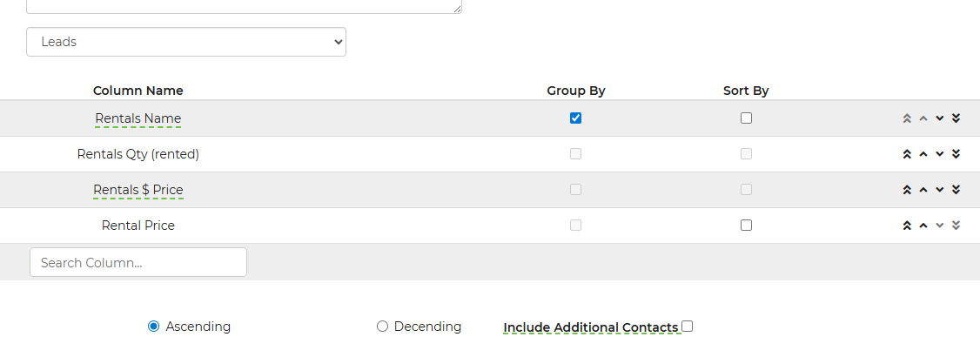Uncheck Group By for Rentals Name

pos(575,118)
